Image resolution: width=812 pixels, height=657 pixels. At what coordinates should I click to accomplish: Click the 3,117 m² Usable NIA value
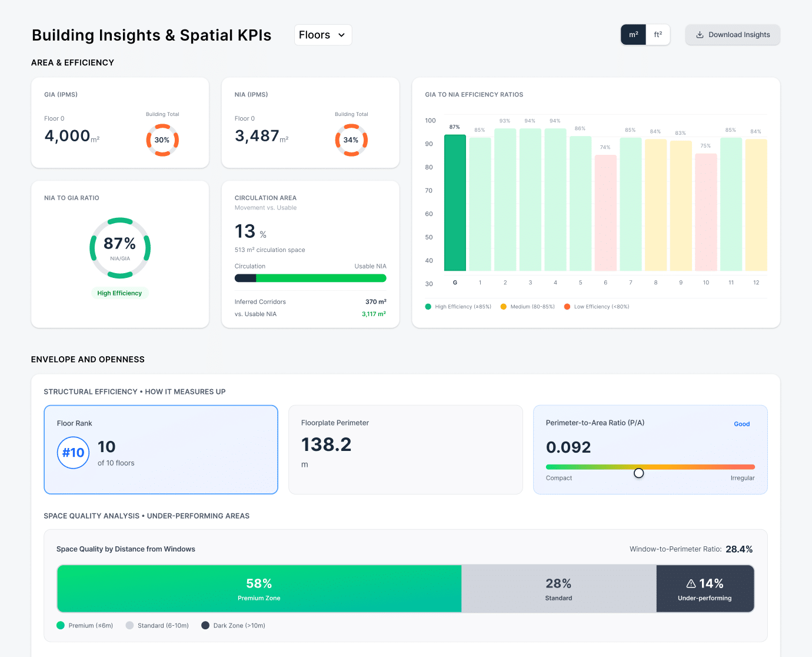[374, 314]
